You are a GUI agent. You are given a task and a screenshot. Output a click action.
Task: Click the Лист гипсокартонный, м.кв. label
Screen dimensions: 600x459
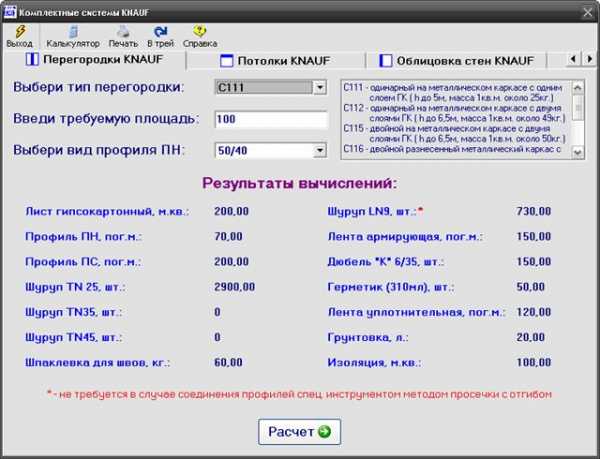point(107,212)
